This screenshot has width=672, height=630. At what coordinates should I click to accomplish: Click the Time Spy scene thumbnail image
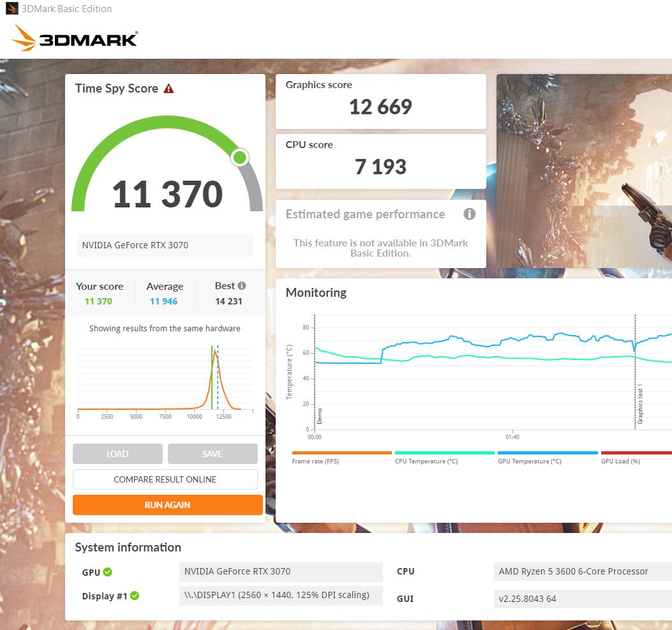pyautogui.click(x=584, y=171)
